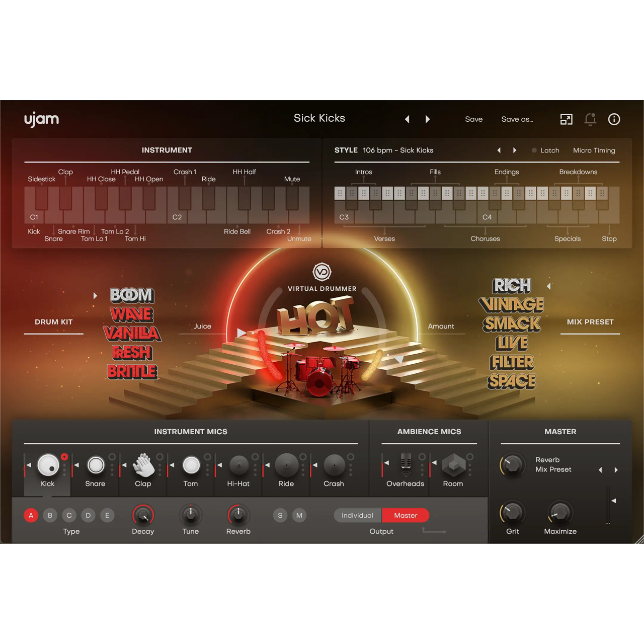The height and width of the screenshot is (644, 644).
Task: Select the Overheads microphone icon
Action: [x=406, y=464]
